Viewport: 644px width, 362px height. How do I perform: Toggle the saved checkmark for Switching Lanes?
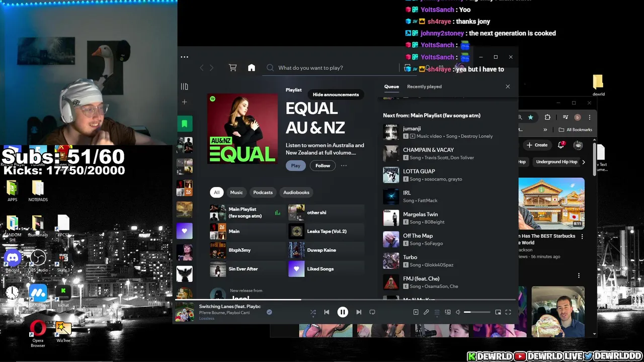click(x=269, y=312)
